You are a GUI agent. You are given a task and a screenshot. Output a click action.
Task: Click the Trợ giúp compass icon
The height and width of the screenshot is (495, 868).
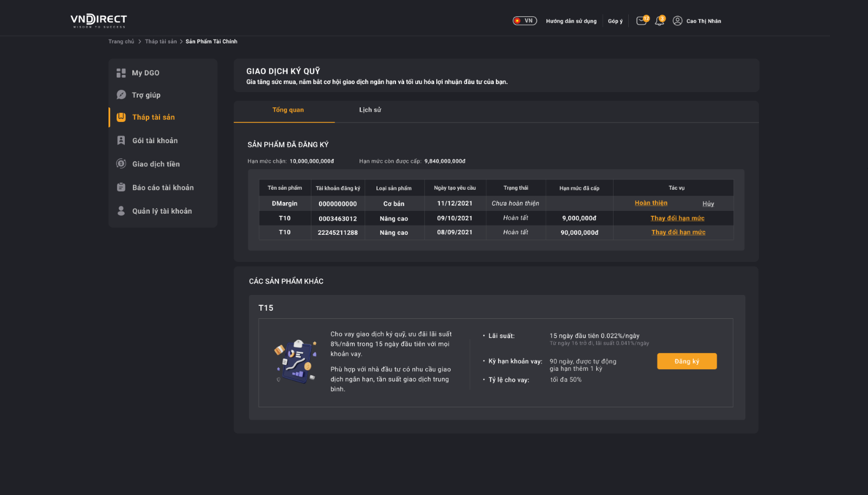tap(121, 95)
